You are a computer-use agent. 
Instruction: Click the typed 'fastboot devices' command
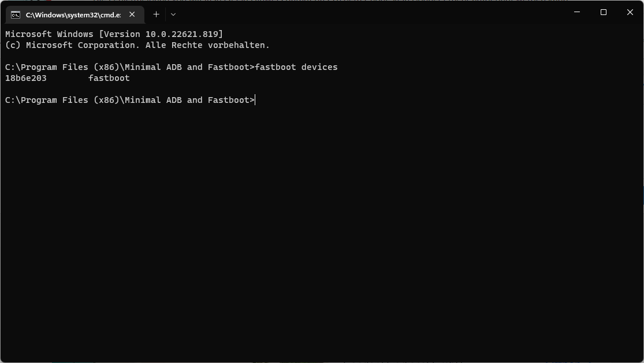point(296,67)
